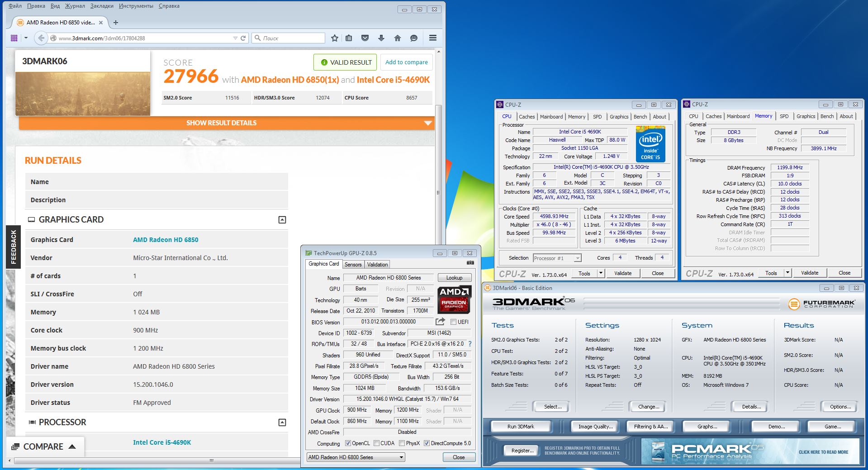Open the SPD tab in CPU-Z Memory window
Screen dimensions: 868x470
(784, 116)
